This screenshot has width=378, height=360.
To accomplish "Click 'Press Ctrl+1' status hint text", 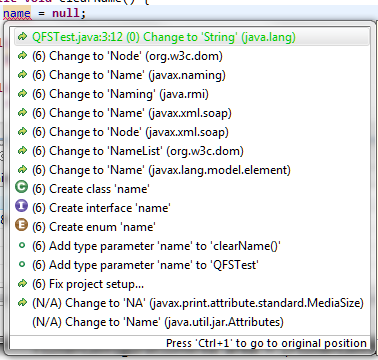I will click(x=266, y=343).
